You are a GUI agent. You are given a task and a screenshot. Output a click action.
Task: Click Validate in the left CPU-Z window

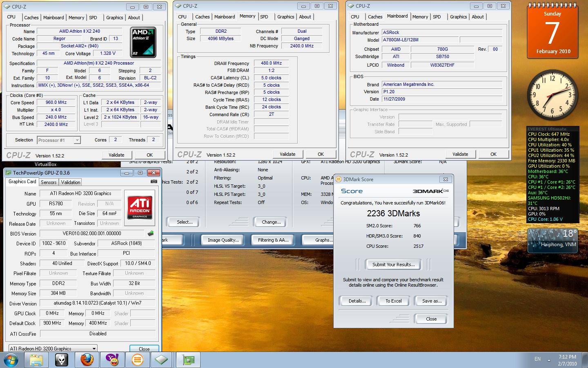click(116, 155)
